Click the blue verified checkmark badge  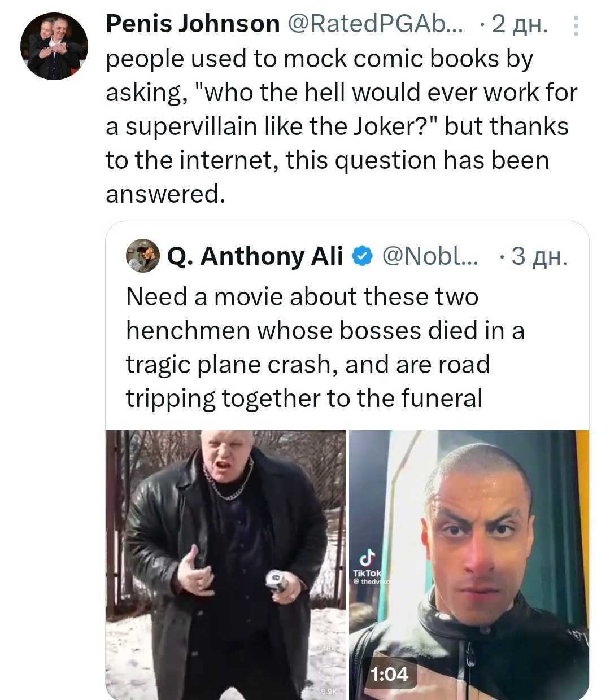363,257
